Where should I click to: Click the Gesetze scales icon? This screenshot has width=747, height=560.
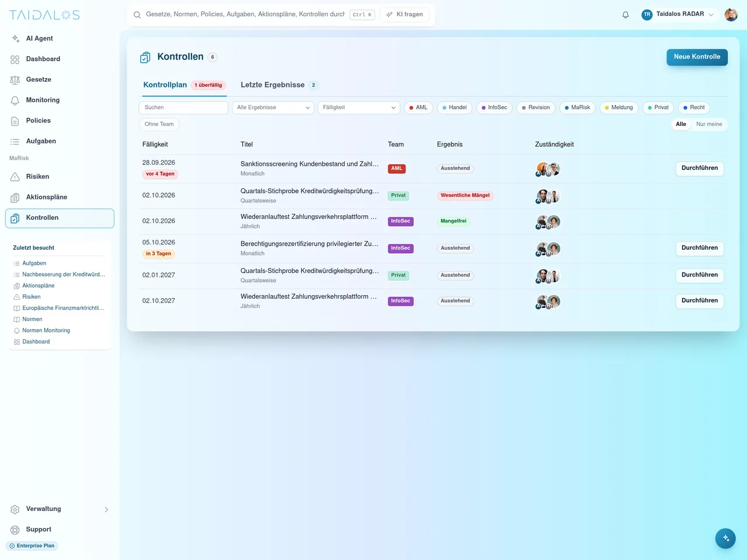(x=15, y=80)
